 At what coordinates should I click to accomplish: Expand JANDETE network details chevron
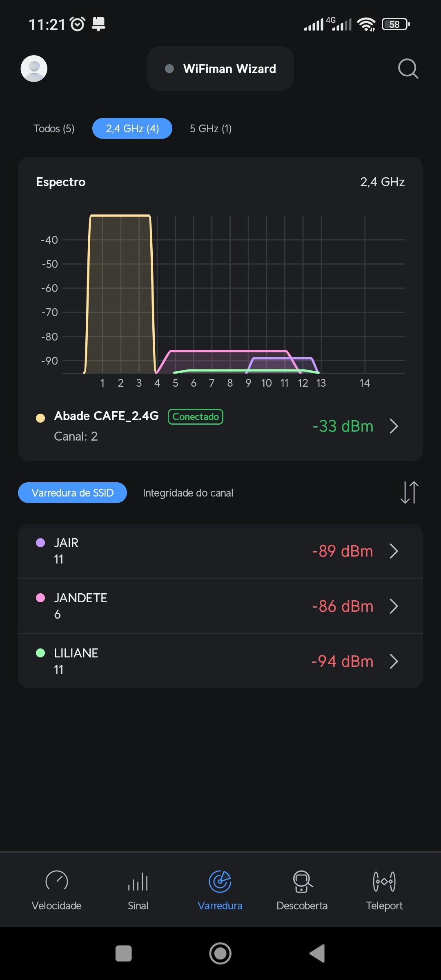coord(394,606)
